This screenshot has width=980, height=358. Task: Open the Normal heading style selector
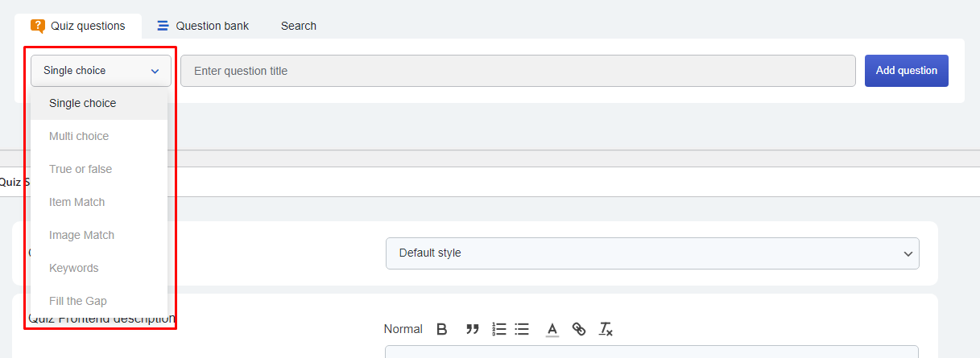403,328
